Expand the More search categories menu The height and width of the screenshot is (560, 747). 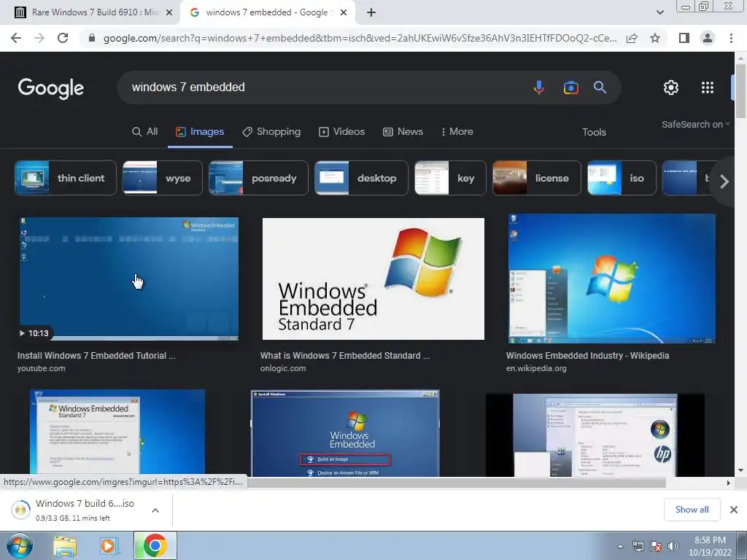[457, 132]
